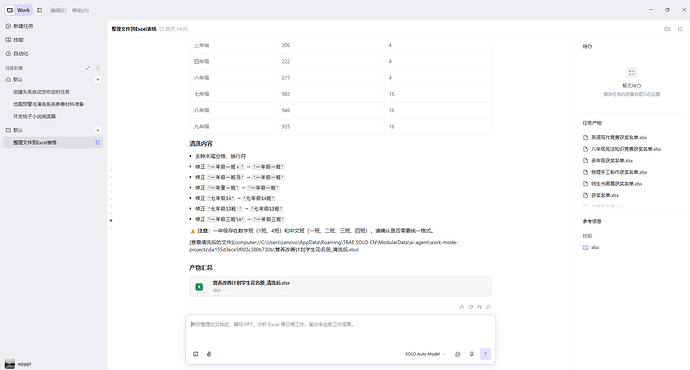
Task: Click the first icon at header's right end
Action: click(x=667, y=29)
